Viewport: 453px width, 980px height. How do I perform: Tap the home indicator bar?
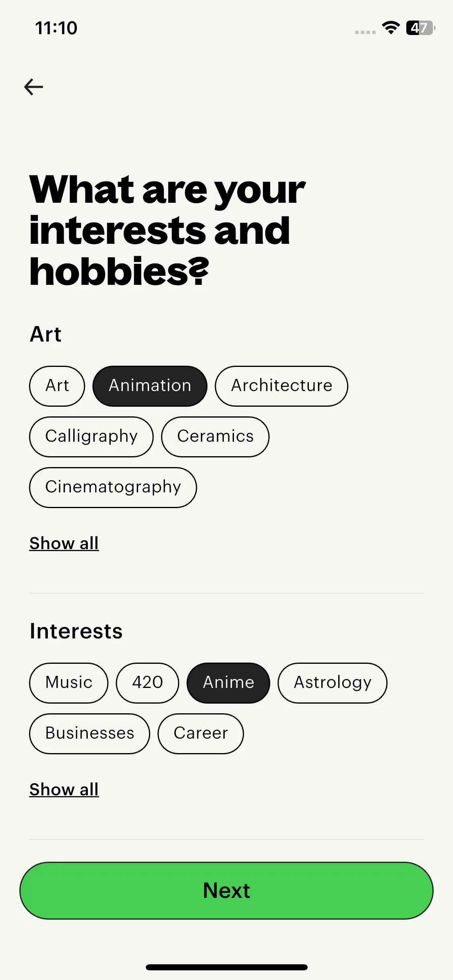pyautogui.click(x=226, y=967)
